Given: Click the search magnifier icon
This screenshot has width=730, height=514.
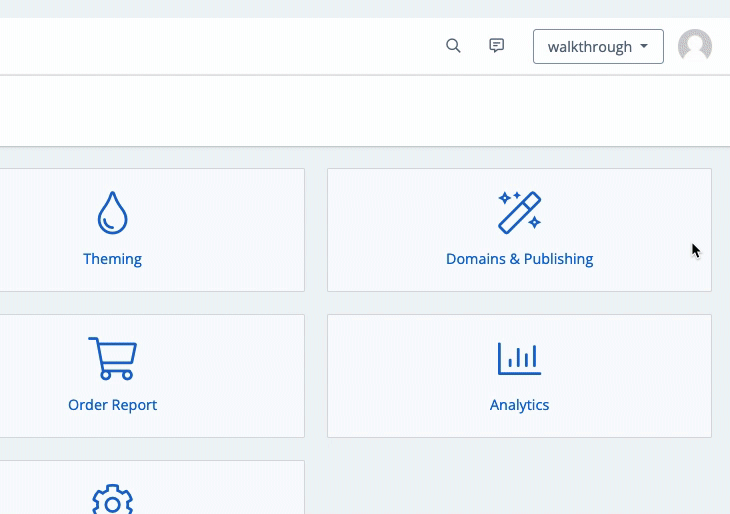Looking at the screenshot, I should click(x=453, y=46).
